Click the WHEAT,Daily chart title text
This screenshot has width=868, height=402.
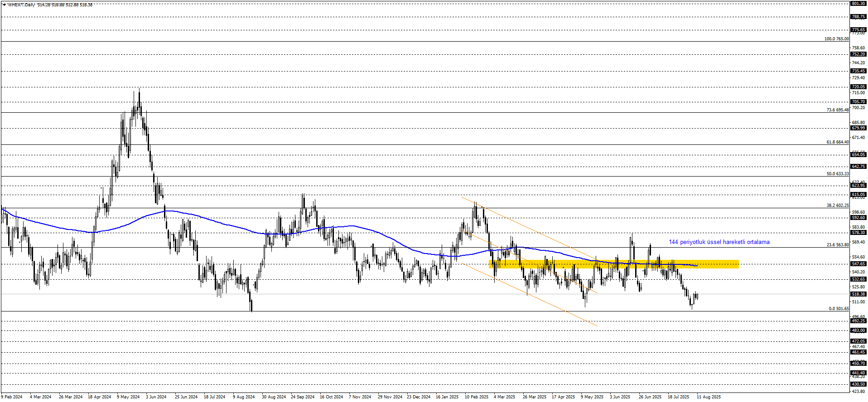pos(21,5)
